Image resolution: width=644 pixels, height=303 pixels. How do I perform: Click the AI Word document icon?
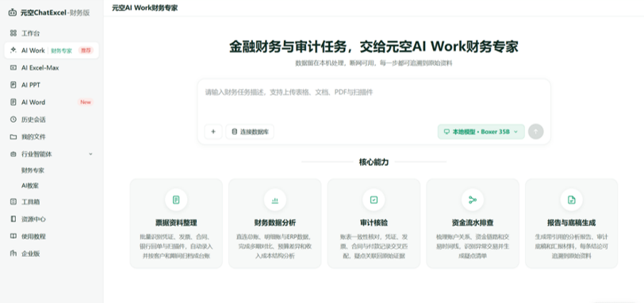coord(13,102)
